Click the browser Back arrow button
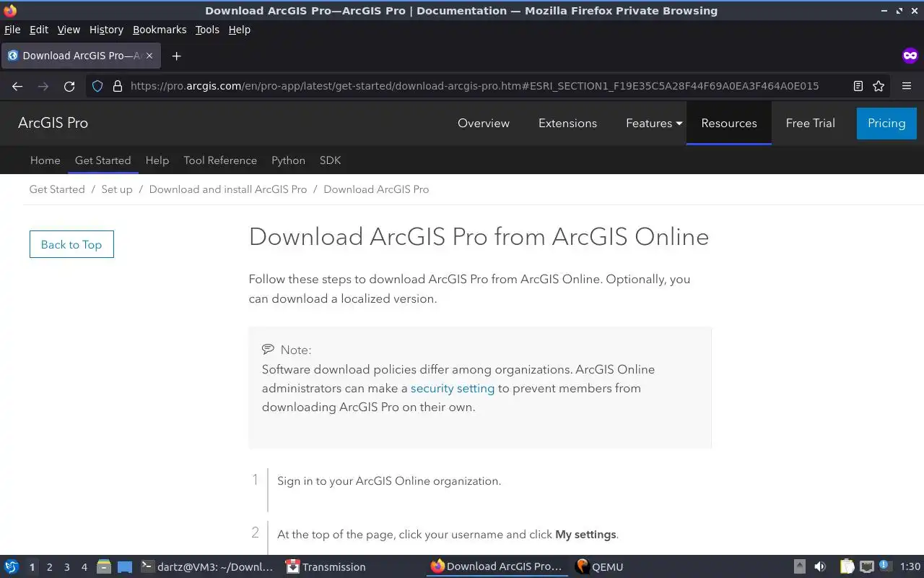 tap(17, 86)
